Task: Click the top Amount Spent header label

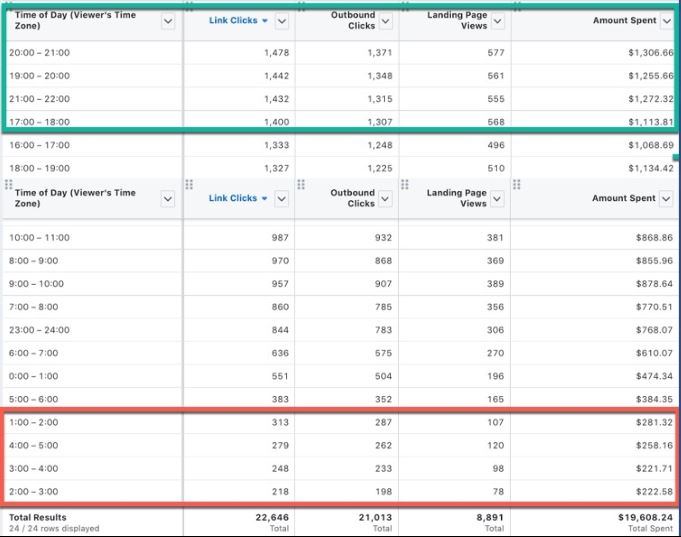Action: (x=624, y=21)
